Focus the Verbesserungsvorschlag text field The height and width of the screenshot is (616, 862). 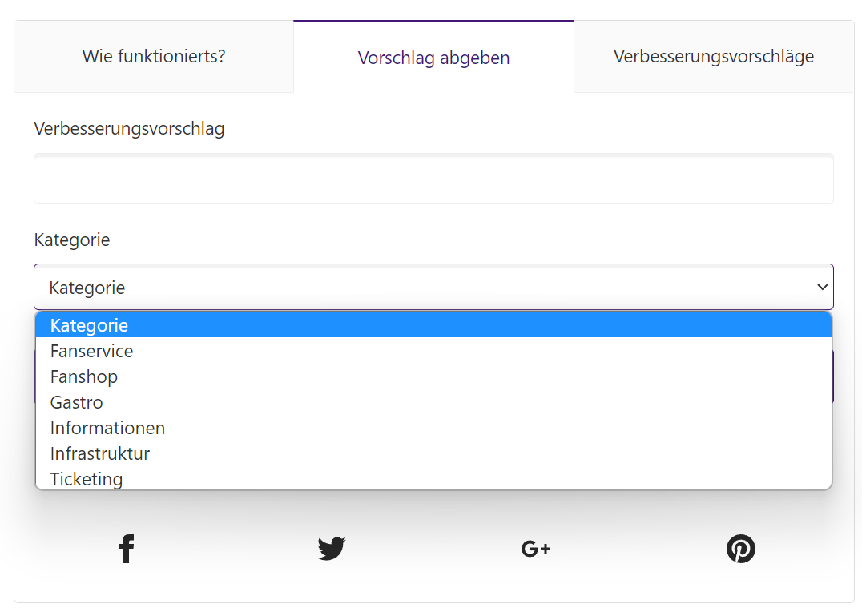(433, 179)
